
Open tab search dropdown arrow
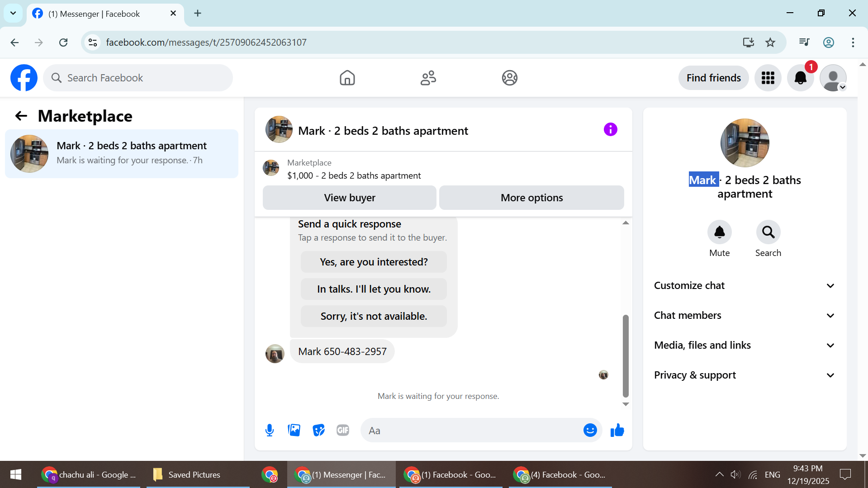click(x=13, y=13)
